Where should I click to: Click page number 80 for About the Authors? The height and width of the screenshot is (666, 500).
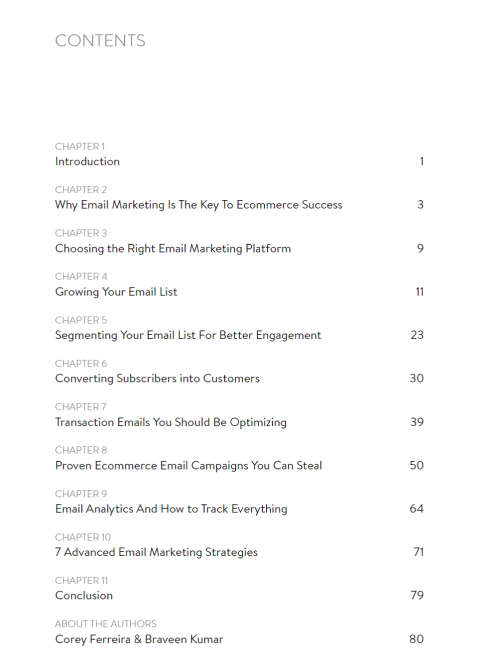(417, 639)
